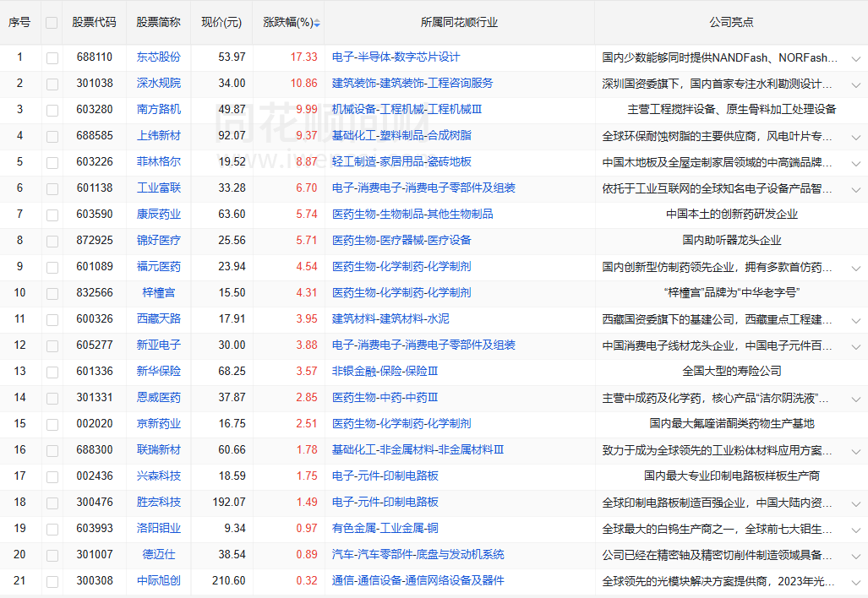The width and height of the screenshot is (868, 598).
Task: Expand company highlights for 深水规院
Action: pos(856,84)
